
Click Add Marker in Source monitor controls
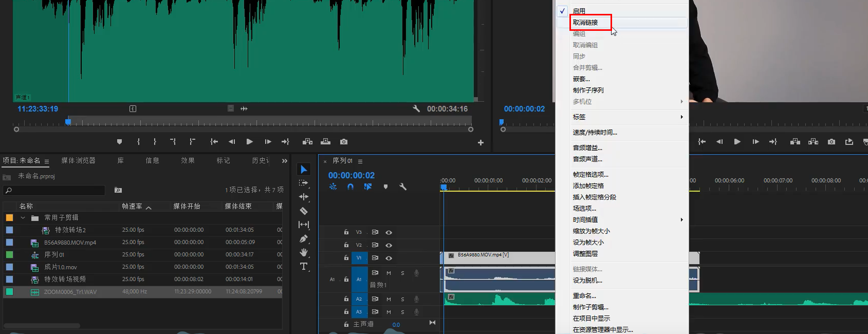click(x=120, y=142)
